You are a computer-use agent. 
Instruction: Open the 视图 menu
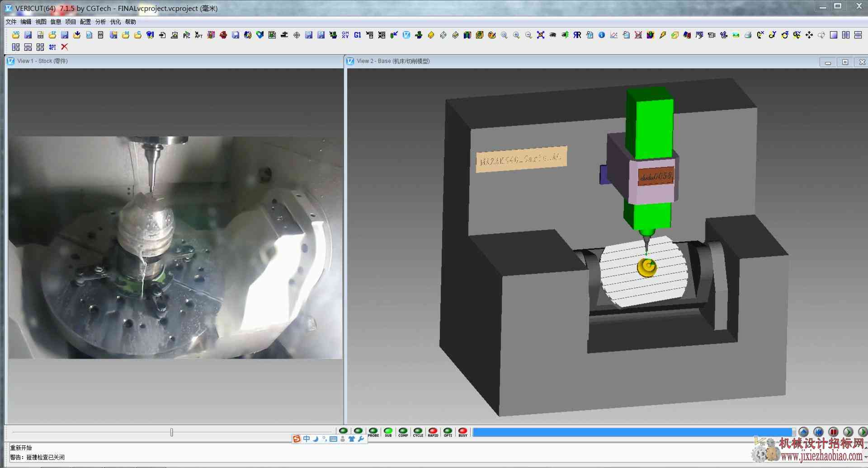pos(41,22)
